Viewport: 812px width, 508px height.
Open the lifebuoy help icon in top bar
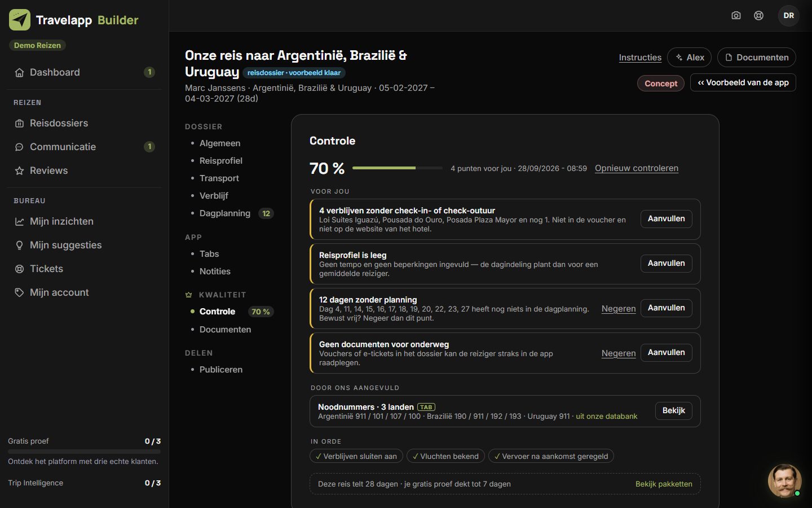tap(759, 16)
